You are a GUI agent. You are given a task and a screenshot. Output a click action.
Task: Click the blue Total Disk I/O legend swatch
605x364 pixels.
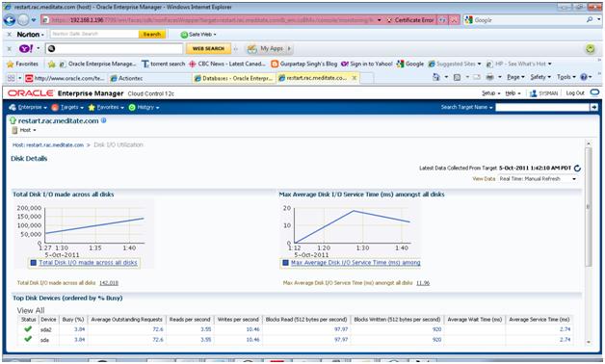(x=33, y=263)
